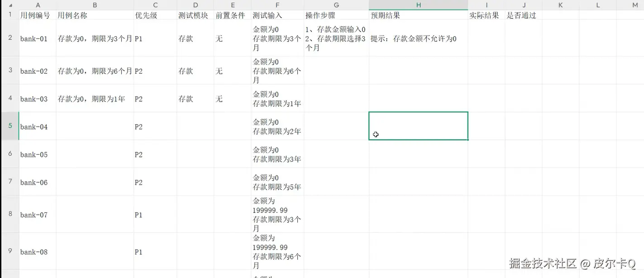Click cell 存款为0，期限为6个月
644x278 pixels.
click(95, 71)
